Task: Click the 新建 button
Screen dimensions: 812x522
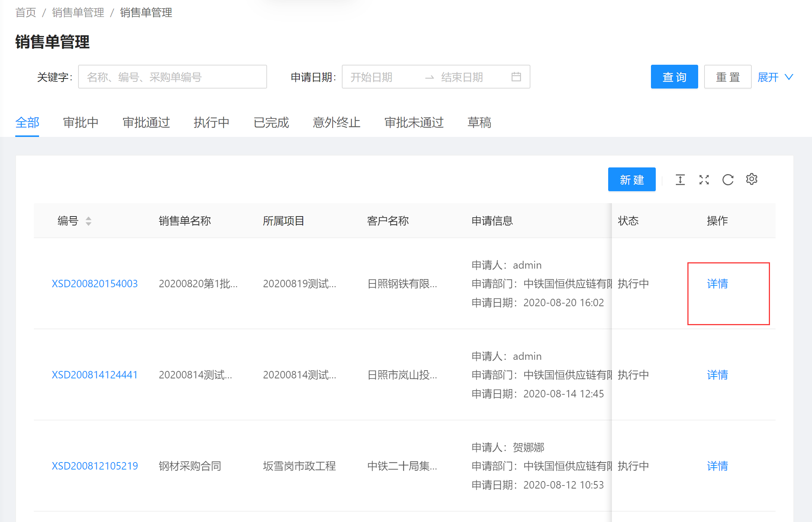Action: click(632, 180)
